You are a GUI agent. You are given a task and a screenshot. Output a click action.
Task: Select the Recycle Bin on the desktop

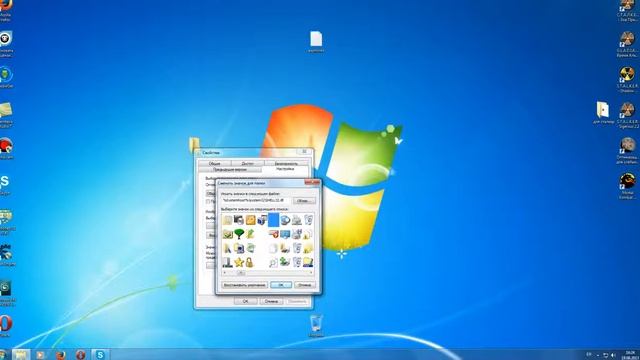(x=316, y=325)
